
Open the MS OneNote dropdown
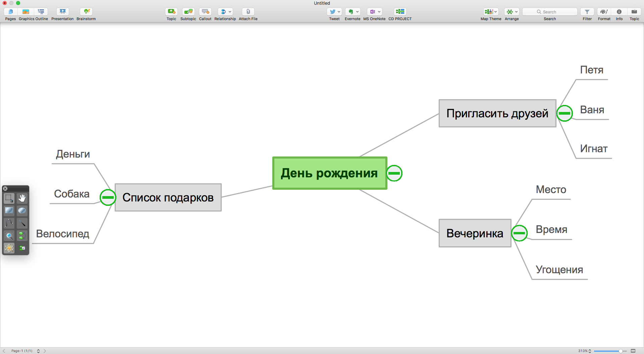coord(379,12)
